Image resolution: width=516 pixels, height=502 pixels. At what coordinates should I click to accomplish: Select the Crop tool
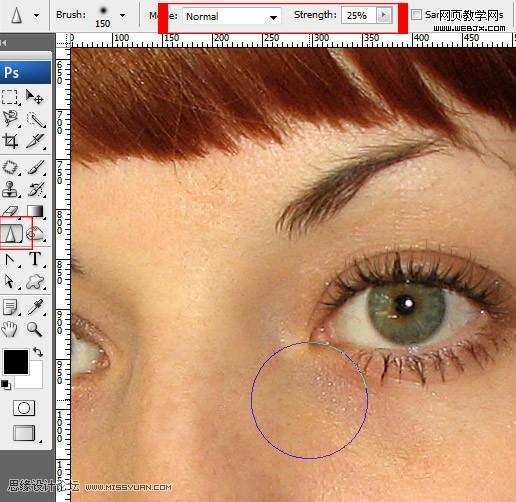[10, 141]
